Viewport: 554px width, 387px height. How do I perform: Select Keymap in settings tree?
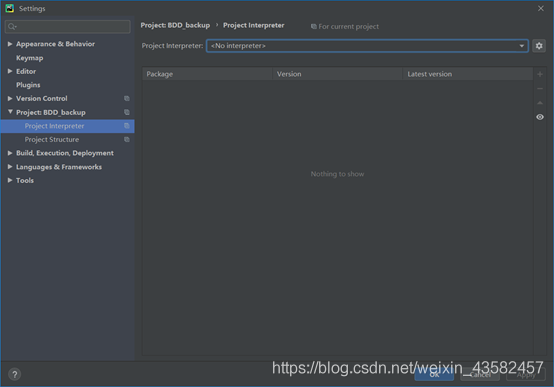[x=30, y=58]
